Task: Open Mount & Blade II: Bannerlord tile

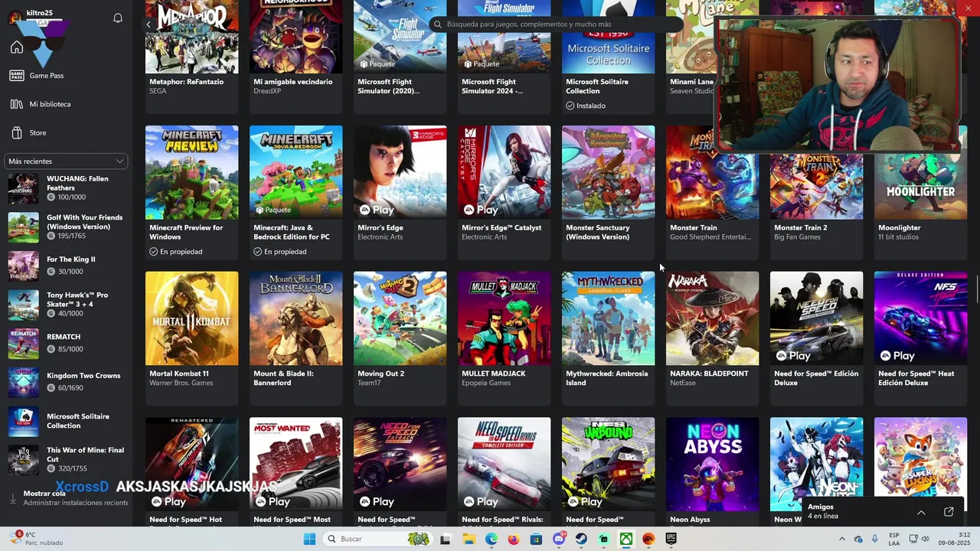Action: pos(296,337)
